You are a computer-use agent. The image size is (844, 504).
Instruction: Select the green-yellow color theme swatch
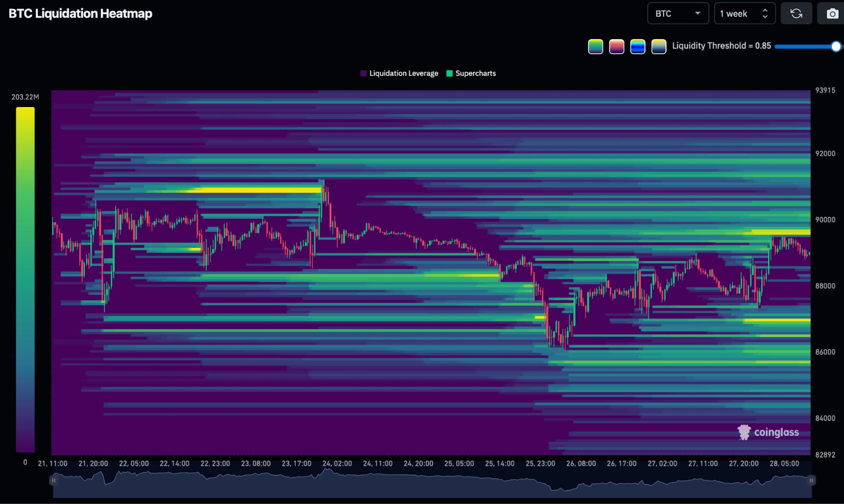[x=596, y=46]
